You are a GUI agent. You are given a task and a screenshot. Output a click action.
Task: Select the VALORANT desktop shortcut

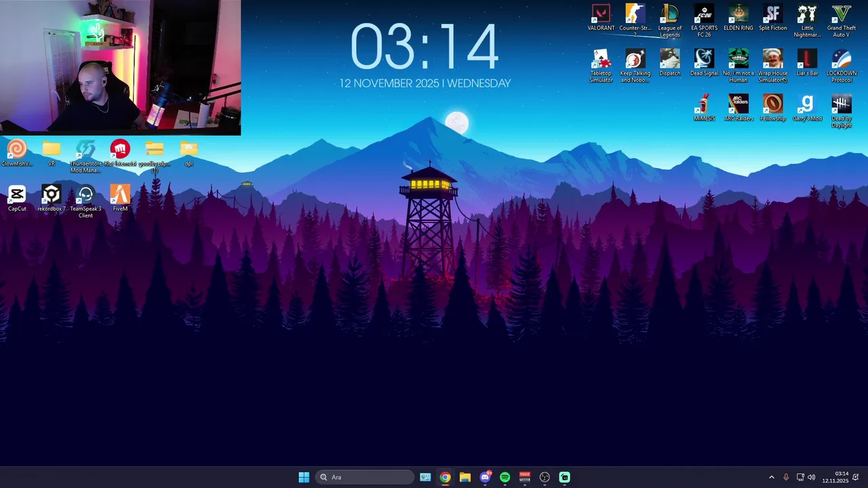(x=601, y=18)
